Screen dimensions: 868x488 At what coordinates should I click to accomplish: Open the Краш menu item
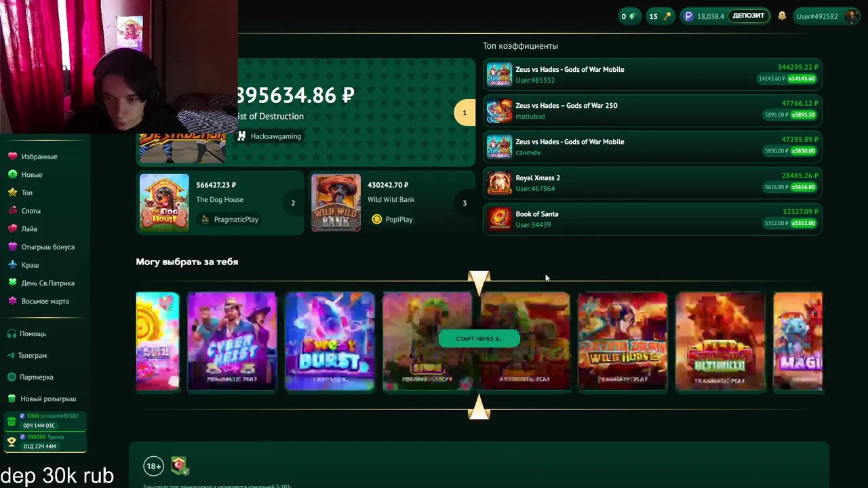coord(30,265)
